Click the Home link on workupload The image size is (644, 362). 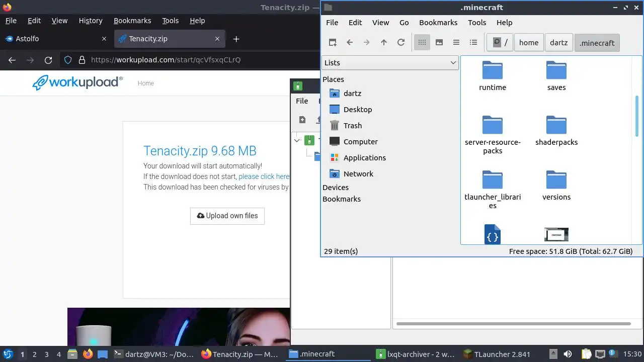coord(146,83)
